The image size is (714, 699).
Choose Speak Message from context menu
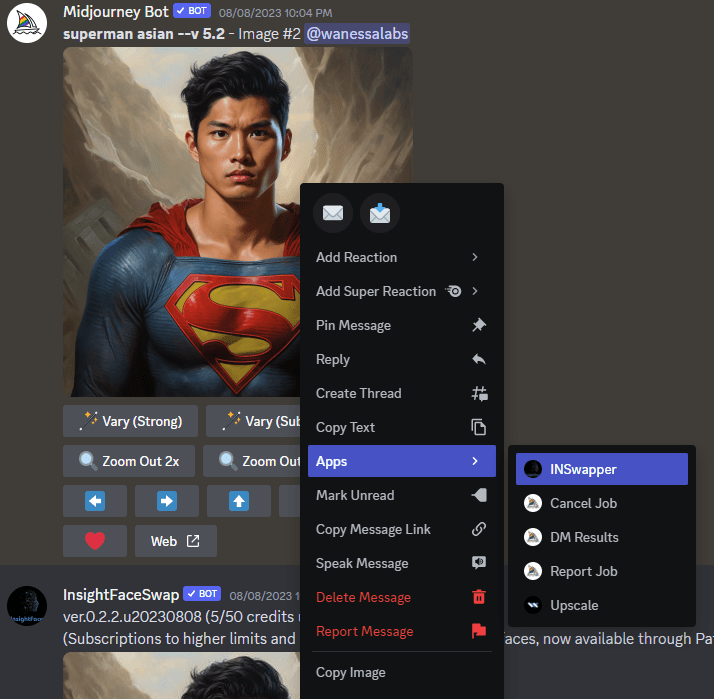tap(402, 563)
